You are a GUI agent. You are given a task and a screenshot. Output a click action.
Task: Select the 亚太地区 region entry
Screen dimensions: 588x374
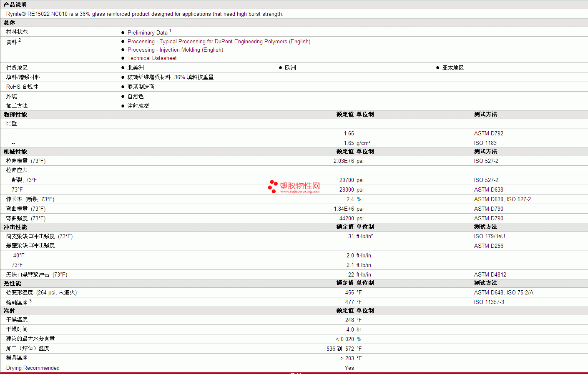pyautogui.click(x=453, y=67)
